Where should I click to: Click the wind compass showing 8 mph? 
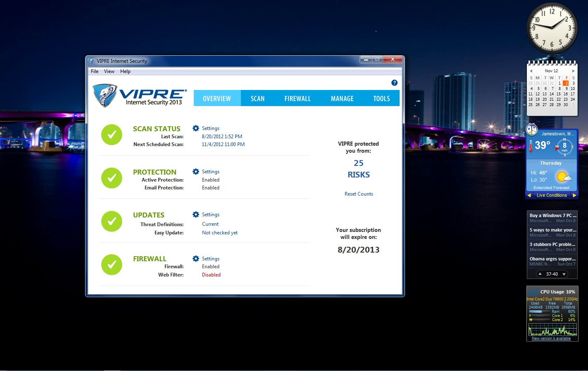point(564,147)
